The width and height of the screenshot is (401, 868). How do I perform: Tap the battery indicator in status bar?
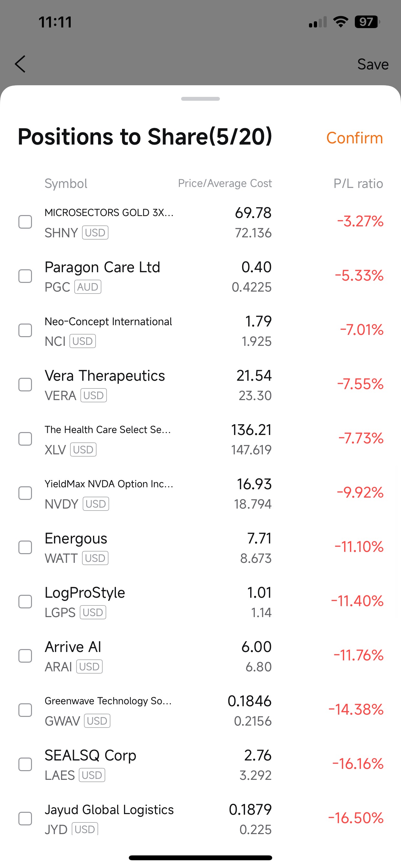point(367,22)
